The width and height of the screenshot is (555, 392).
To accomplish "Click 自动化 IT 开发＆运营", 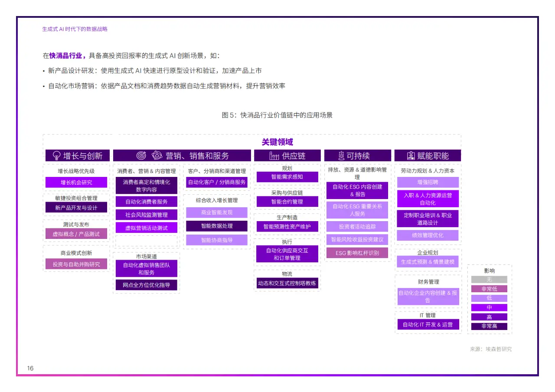I will [x=428, y=324].
